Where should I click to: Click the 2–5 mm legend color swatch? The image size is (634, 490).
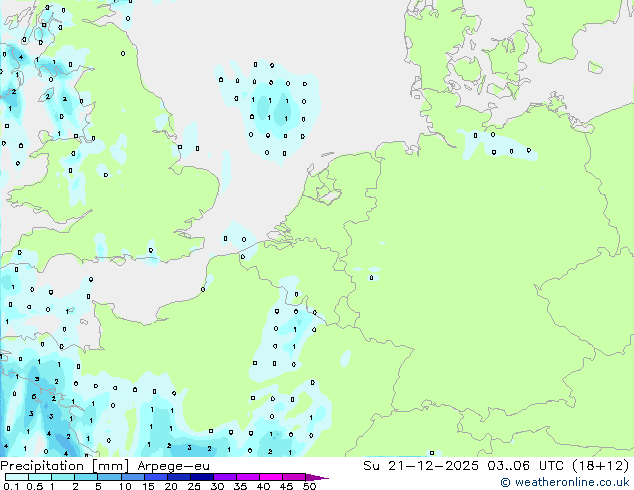click(86, 477)
